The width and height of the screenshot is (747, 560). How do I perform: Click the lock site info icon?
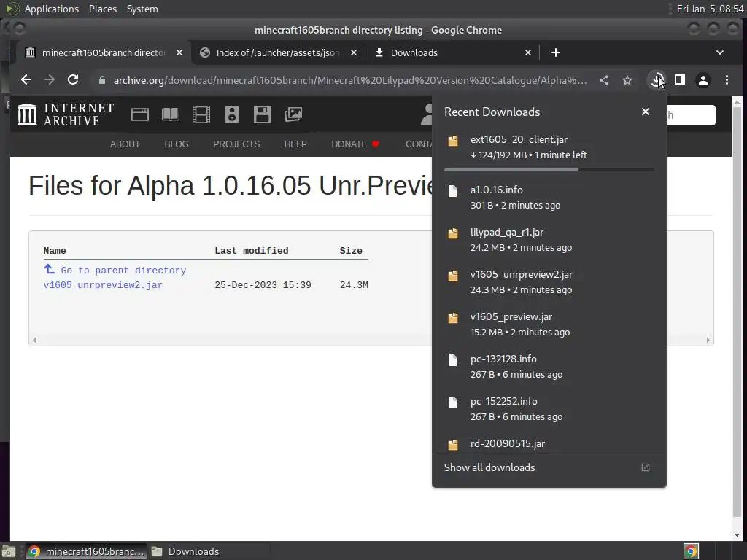101,80
